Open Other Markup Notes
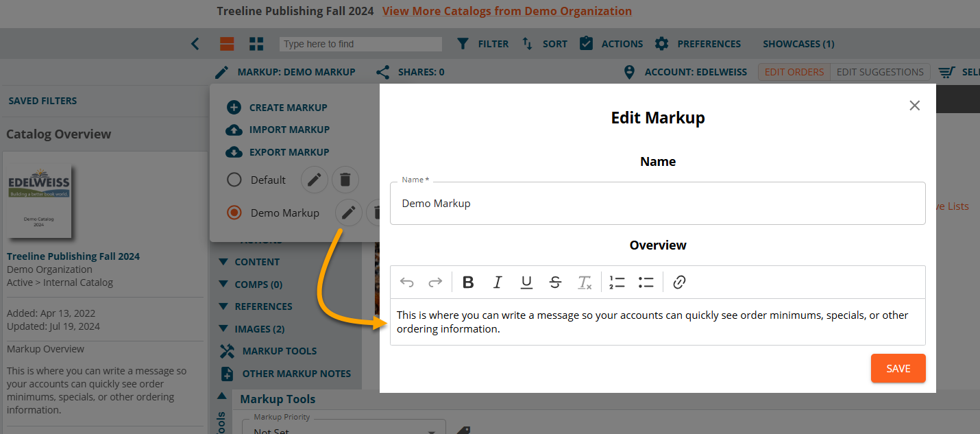Screen dimensions: 980x434 click(285, 374)
